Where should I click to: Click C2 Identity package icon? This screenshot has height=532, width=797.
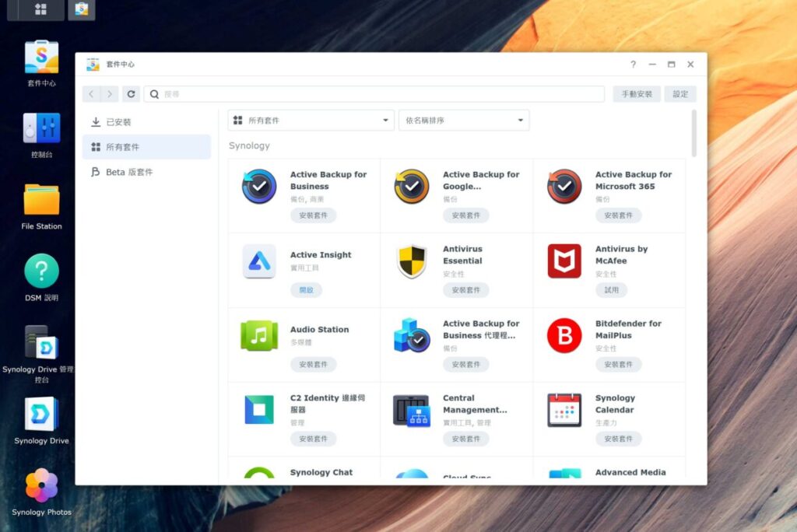tap(259, 410)
